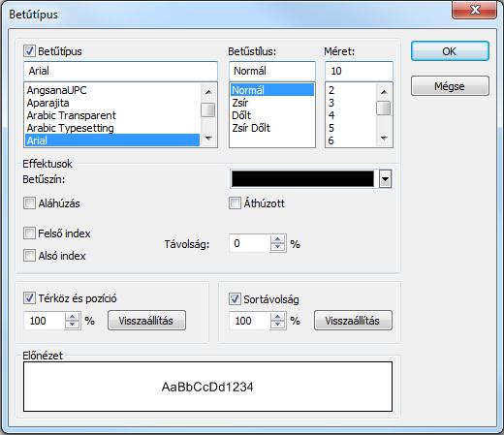
Task: Click the Térköz és pozíció value field
Action: [45, 321]
